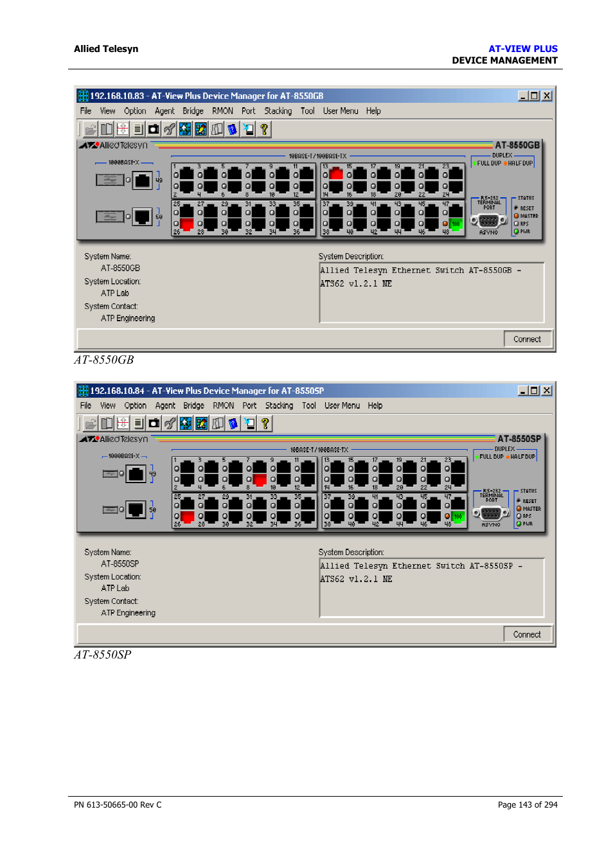Open the Agent menu in AT-8550SP window
This screenshot has height=868, width=613.
pos(165,406)
